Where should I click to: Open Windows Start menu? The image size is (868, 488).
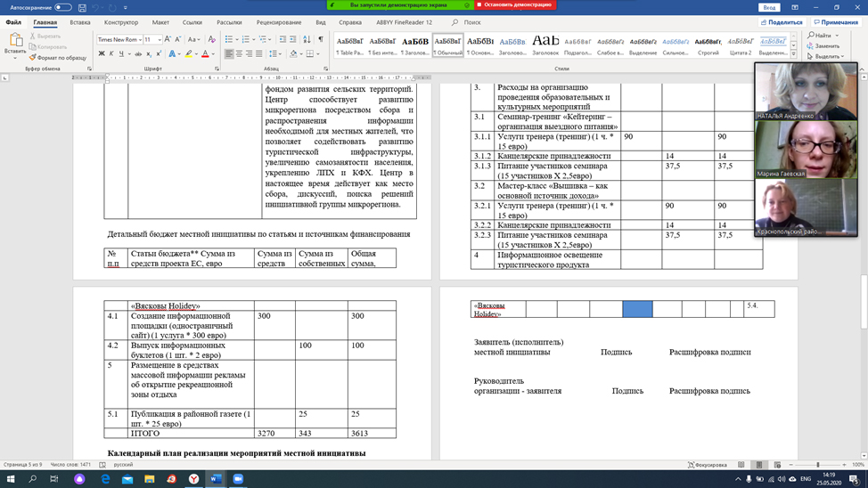click(11, 478)
